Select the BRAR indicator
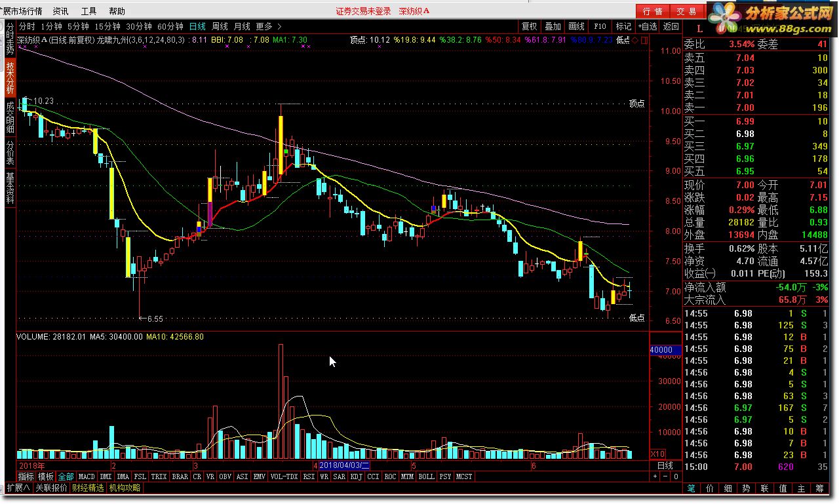This screenshot has width=839, height=504. (180, 476)
